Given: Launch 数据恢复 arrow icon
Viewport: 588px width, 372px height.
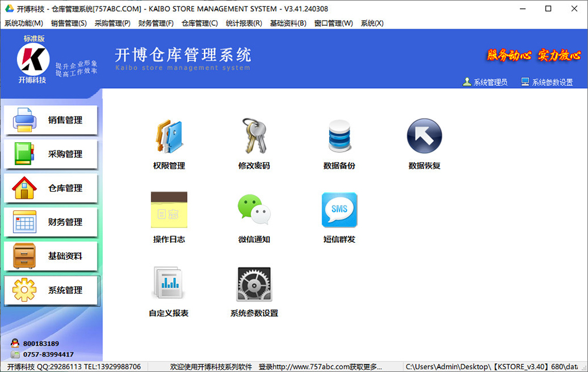Looking at the screenshot, I should point(424,136).
